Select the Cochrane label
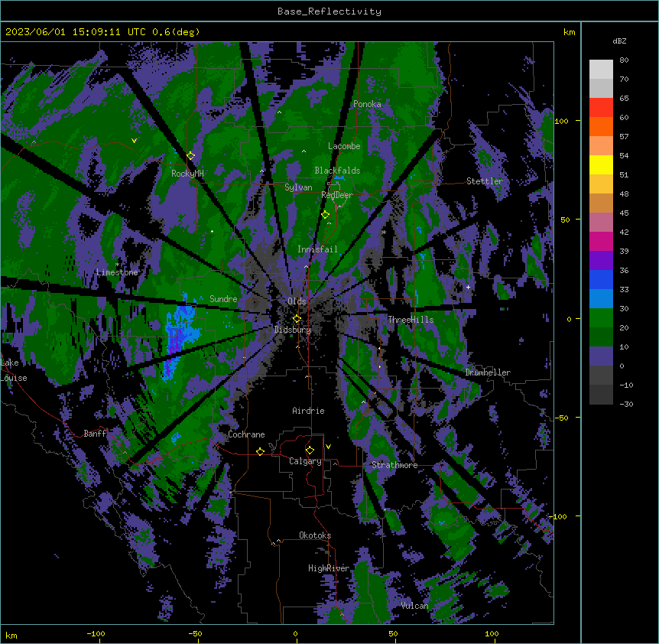 [246, 434]
